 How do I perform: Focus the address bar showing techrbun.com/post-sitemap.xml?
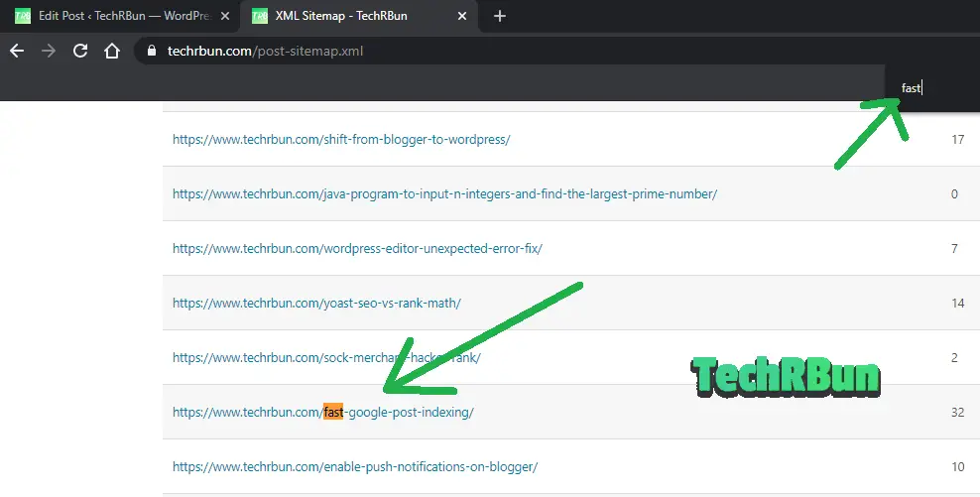pos(556,51)
